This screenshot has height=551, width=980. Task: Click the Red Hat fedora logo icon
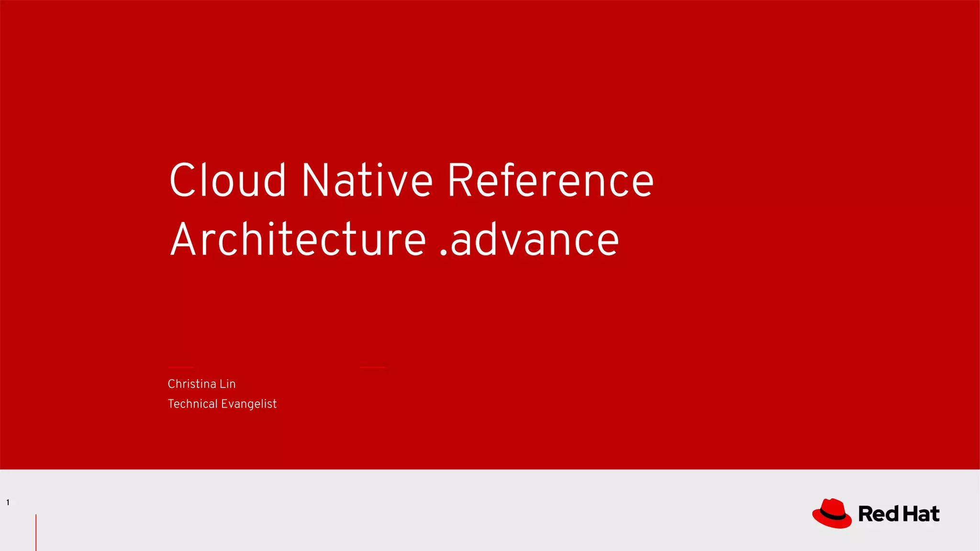pos(832,514)
